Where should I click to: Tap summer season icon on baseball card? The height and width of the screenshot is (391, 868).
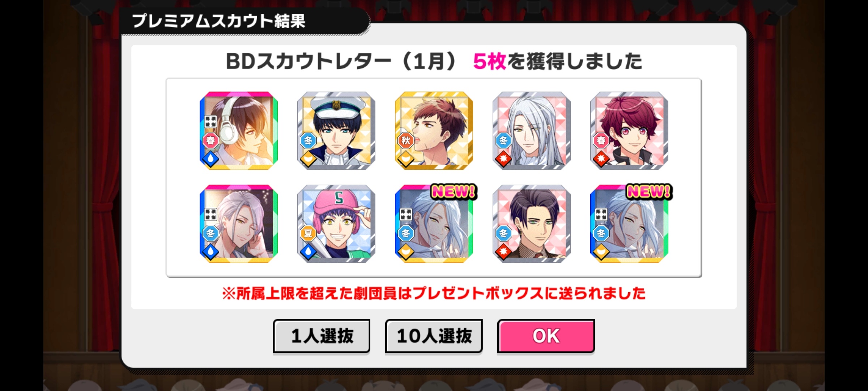point(308,233)
